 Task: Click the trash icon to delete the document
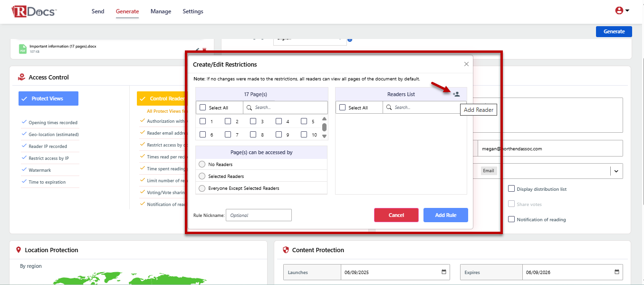tap(204, 49)
